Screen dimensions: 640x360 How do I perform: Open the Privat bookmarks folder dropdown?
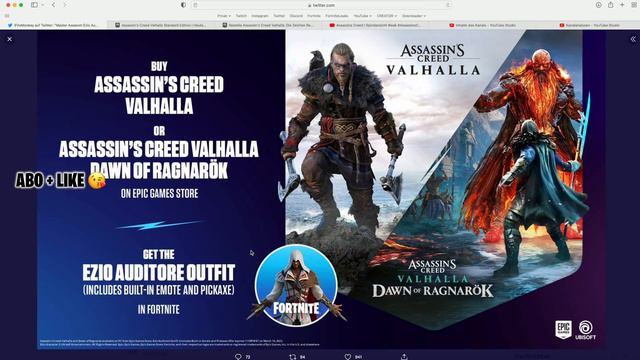224,16
